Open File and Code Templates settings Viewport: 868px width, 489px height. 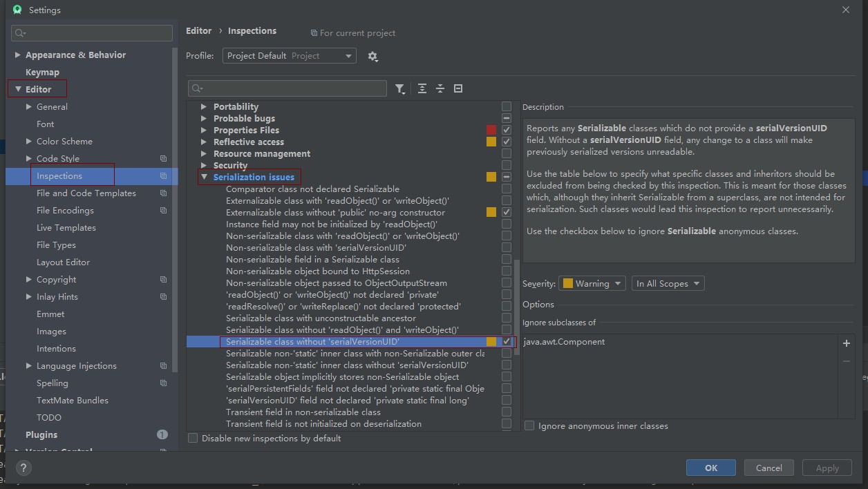coord(86,193)
